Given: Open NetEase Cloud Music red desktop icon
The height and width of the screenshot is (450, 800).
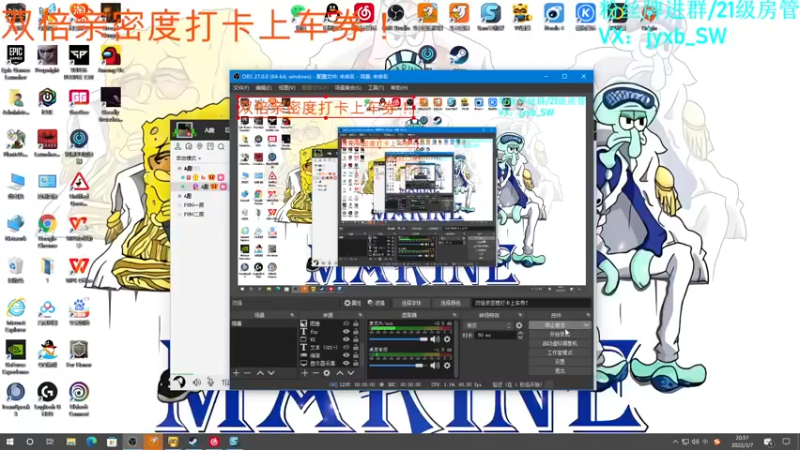Looking at the screenshot, I should [364, 15].
